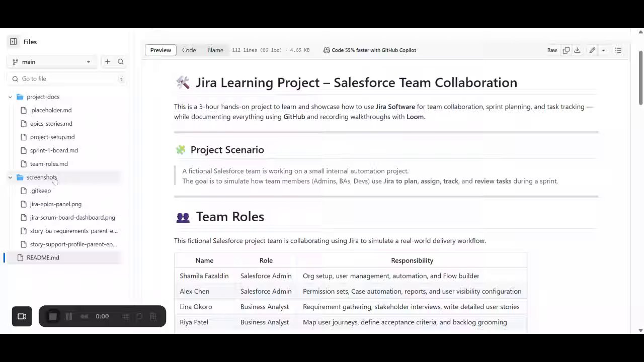
Task: Open team-roles.md file
Action: coord(49,164)
